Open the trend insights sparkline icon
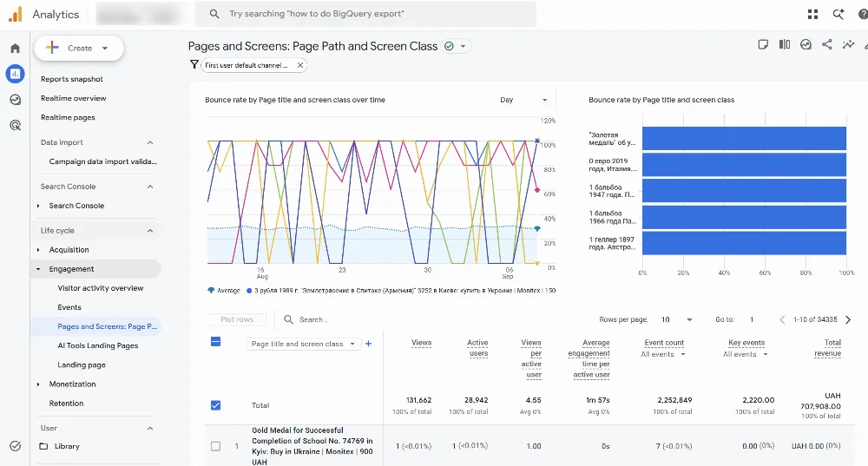This screenshot has width=868, height=466. click(x=848, y=45)
